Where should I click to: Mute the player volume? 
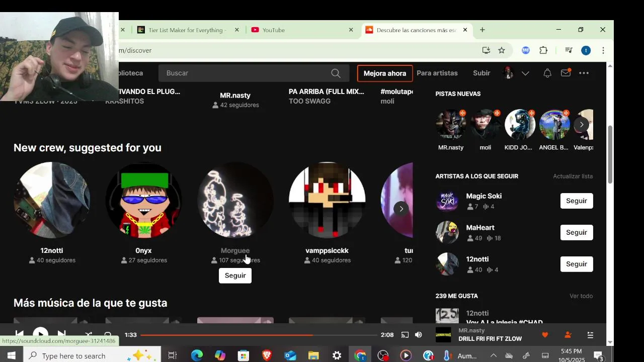[x=419, y=335]
